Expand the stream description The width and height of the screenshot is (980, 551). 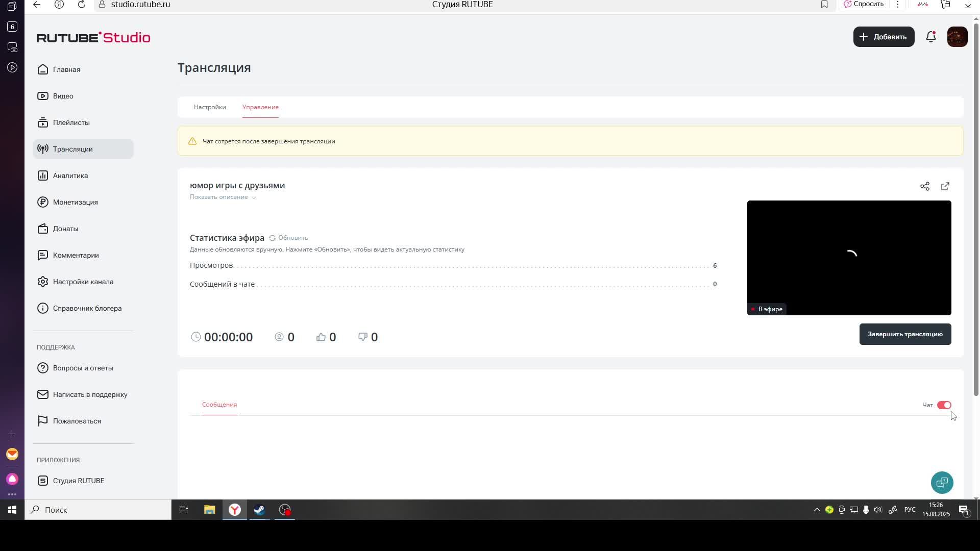pyautogui.click(x=223, y=197)
